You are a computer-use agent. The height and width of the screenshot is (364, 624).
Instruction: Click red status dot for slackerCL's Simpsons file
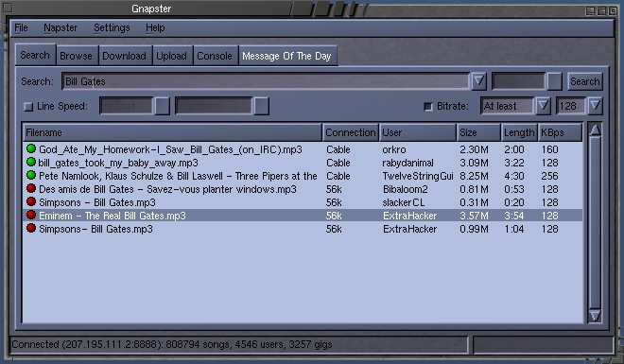pyautogui.click(x=31, y=201)
